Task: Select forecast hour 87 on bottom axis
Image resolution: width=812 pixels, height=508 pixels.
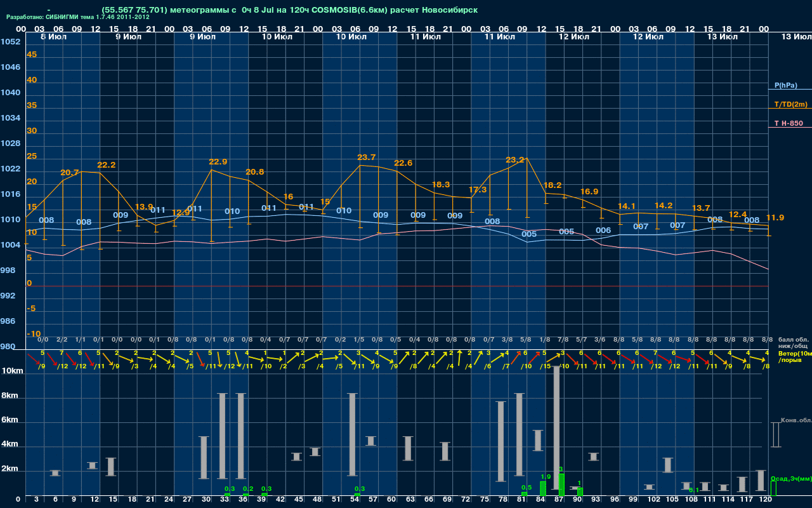Action: tap(559, 500)
